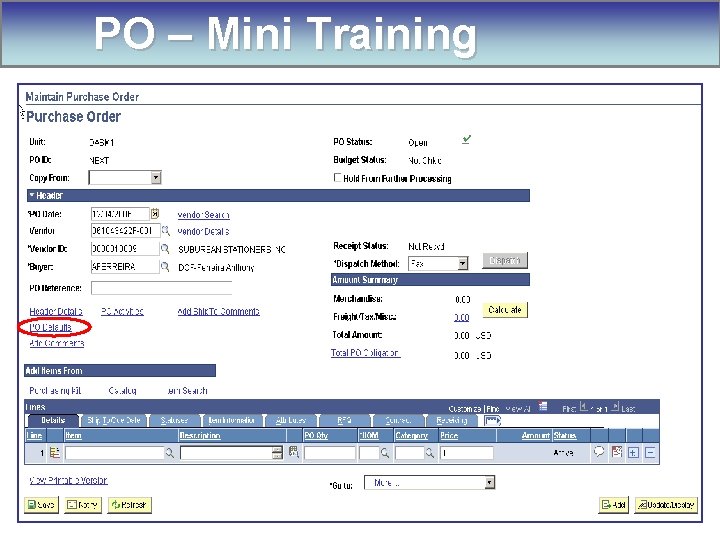Switch to the Contract tab
This screenshot has height=540, width=720.
[x=398, y=420]
